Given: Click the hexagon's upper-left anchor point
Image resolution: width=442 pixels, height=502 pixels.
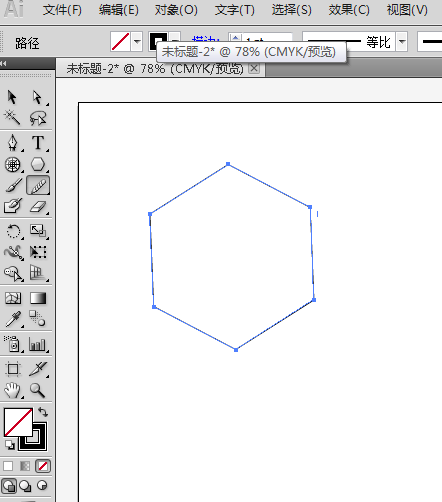Looking at the screenshot, I should 150,214.
